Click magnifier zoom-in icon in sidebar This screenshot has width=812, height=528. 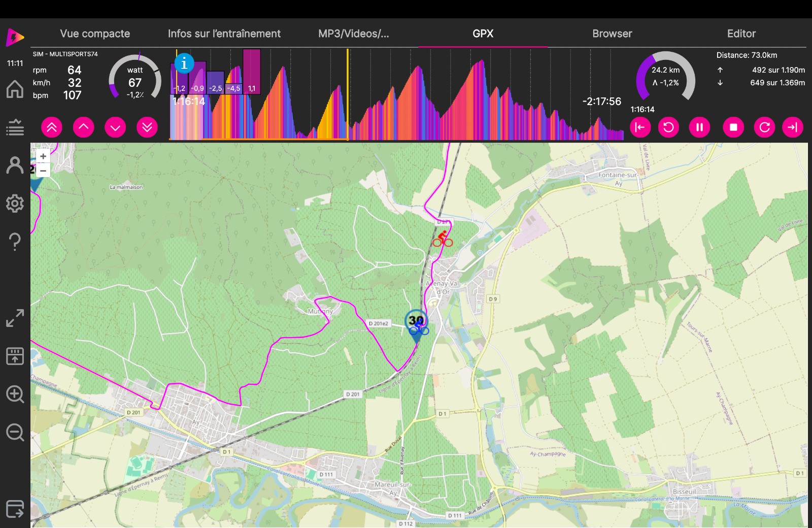(x=15, y=394)
